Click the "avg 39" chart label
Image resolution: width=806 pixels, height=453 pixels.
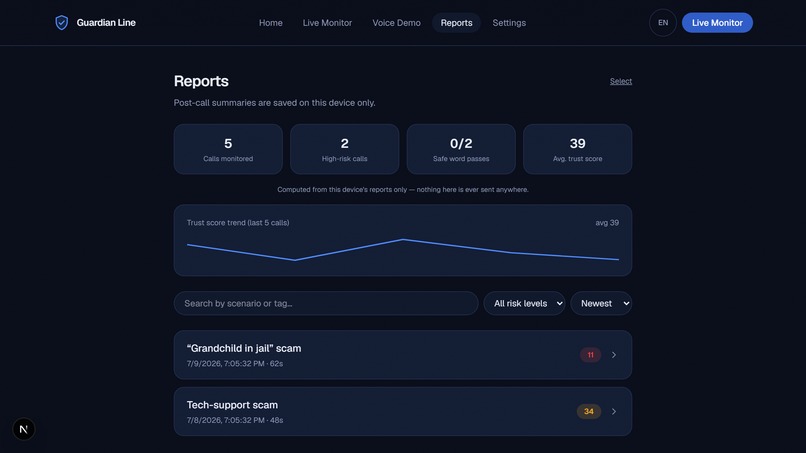[607, 223]
